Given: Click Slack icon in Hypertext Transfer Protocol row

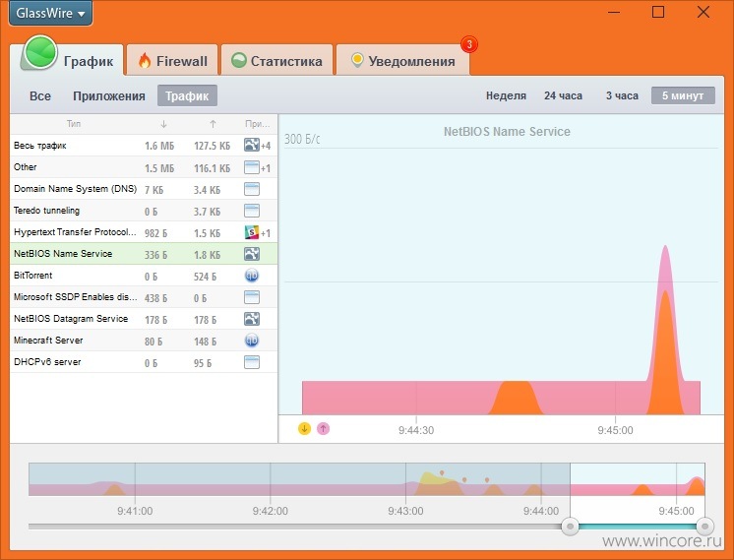Looking at the screenshot, I should coord(252,232).
